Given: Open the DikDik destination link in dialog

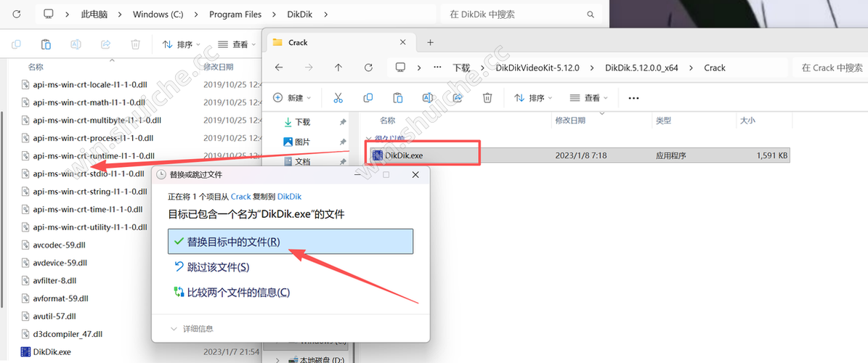Looking at the screenshot, I should tap(290, 197).
